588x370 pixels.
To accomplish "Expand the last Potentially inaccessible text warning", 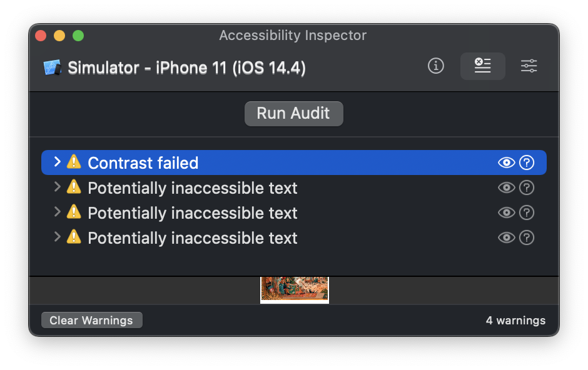I will (x=56, y=237).
